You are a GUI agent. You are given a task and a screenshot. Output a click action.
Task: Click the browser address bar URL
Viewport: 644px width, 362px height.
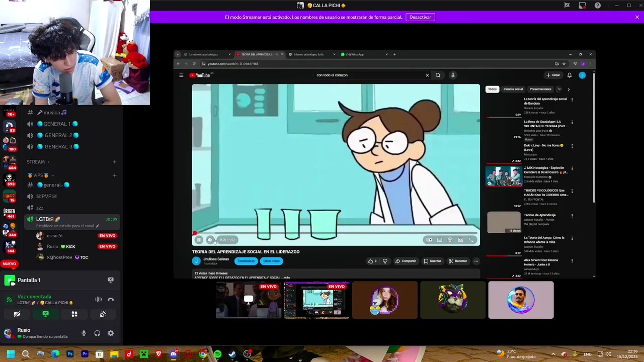233,64
